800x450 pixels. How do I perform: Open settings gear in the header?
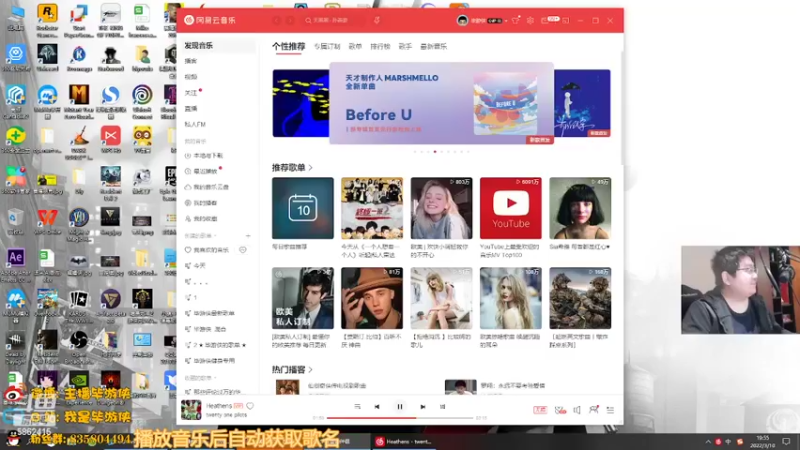(530, 20)
